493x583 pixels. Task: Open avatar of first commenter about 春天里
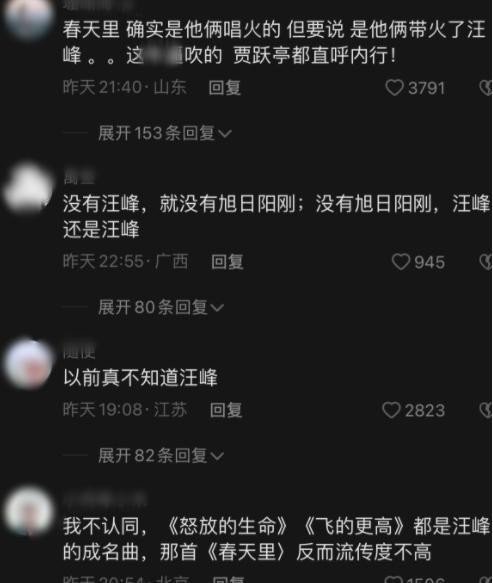click(x=28, y=17)
